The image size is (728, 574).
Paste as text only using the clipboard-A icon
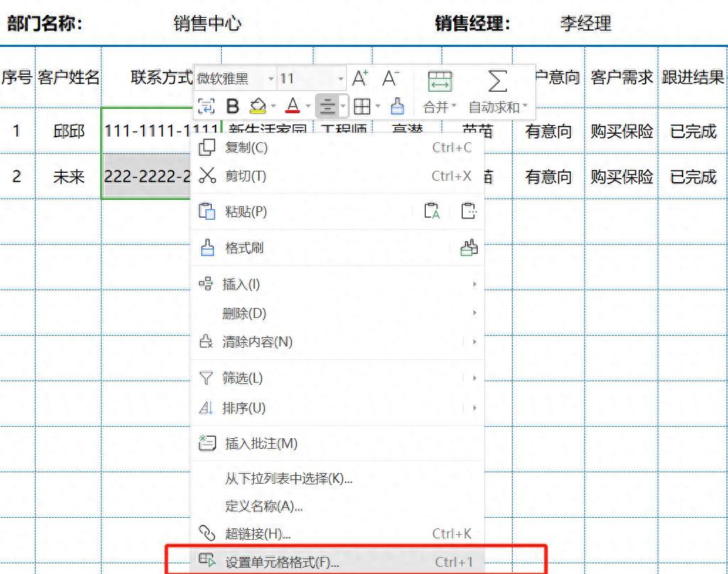coord(432,211)
